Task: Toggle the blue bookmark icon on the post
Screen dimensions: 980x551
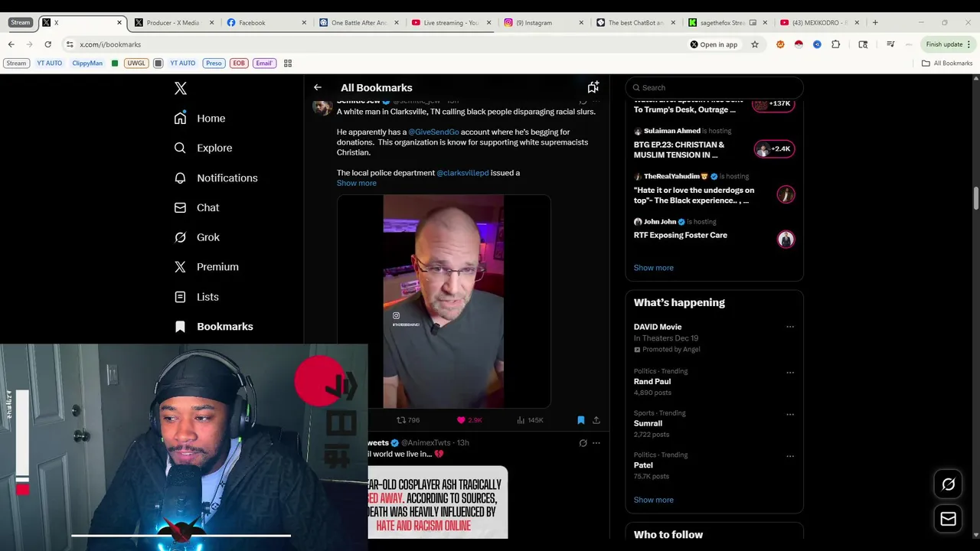Action: click(x=580, y=420)
